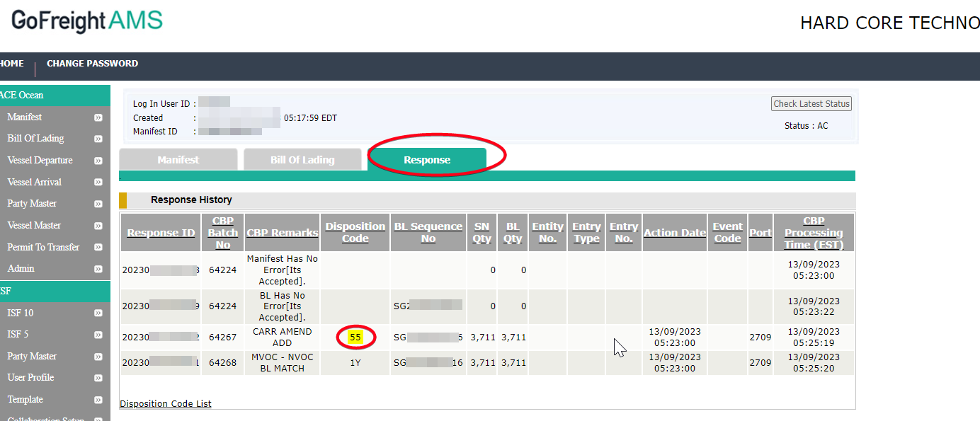
Task: Click the User Profile arrow icon
Action: (98, 377)
